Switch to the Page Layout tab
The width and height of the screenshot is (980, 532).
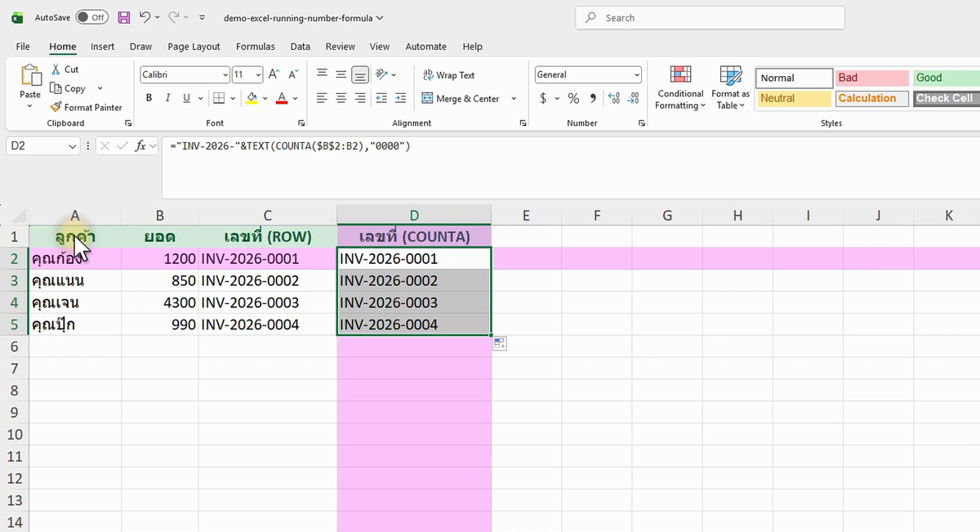pyautogui.click(x=194, y=47)
